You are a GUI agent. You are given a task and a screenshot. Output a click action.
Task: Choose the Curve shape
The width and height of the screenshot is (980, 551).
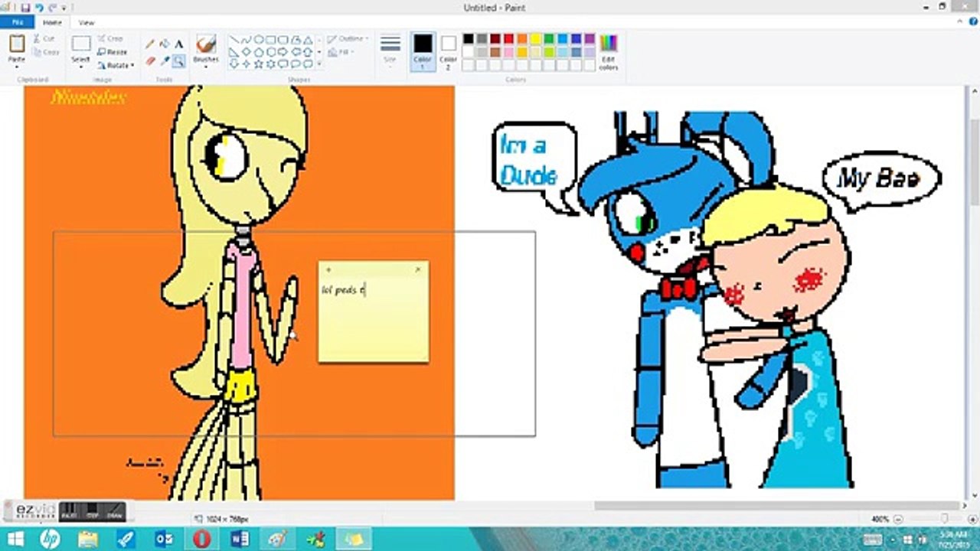[247, 39]
